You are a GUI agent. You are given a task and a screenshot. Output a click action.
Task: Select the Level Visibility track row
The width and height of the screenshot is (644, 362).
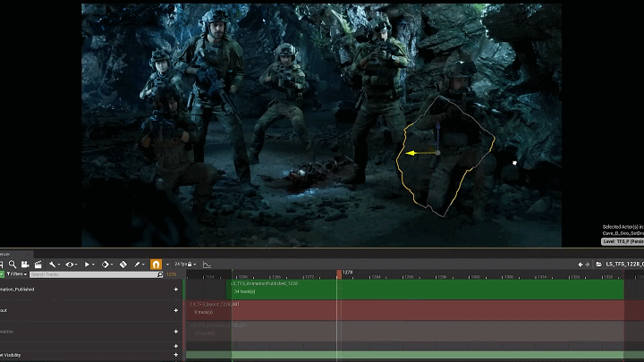click(x=91, y=355)
